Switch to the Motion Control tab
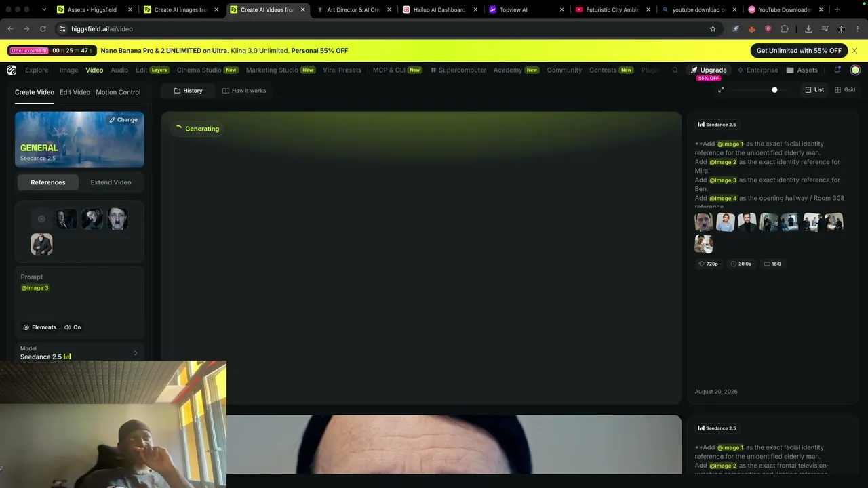868x488 pixels. [118, 92]
